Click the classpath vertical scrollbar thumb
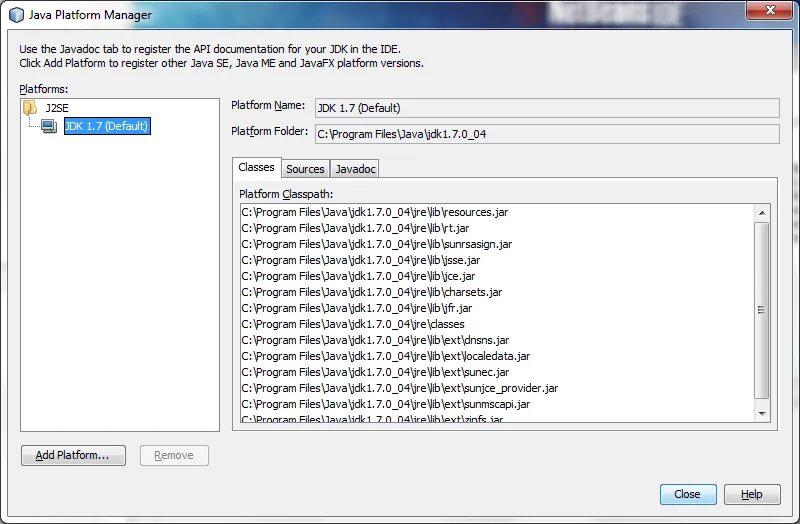 pyautogui.click(x=762, y=310)
